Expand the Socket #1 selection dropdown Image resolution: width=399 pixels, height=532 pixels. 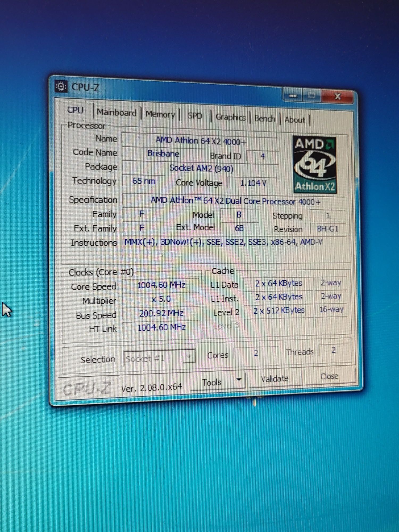click(x=189, y=357)
